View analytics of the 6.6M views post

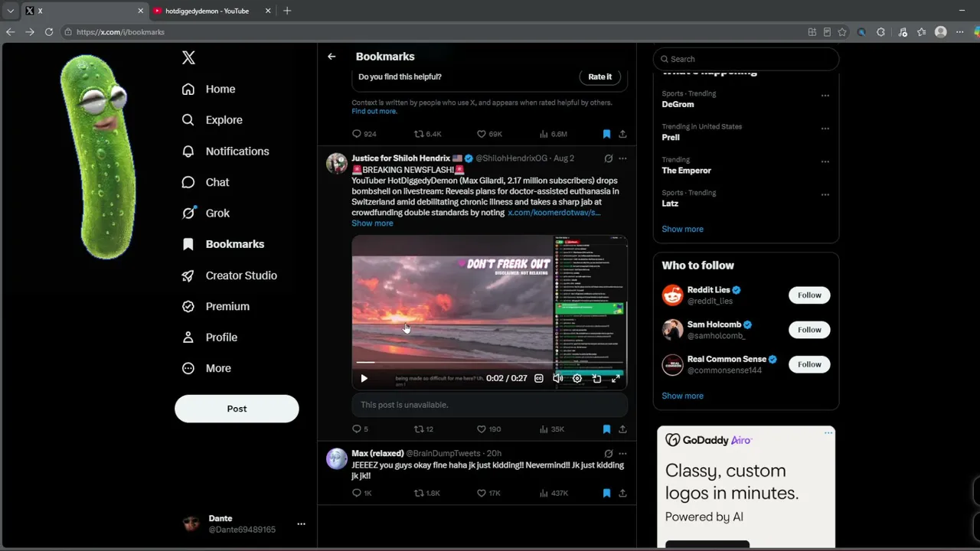tap(553, 134)
